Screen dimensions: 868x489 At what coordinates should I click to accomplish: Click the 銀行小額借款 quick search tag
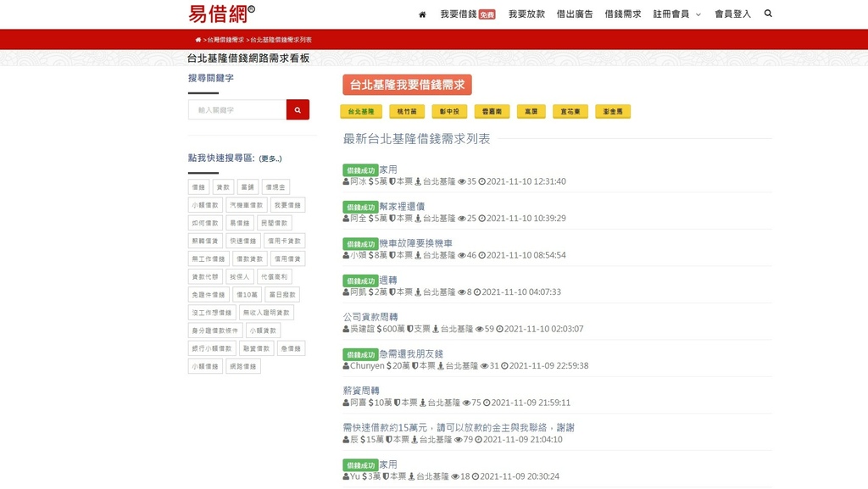212,348
